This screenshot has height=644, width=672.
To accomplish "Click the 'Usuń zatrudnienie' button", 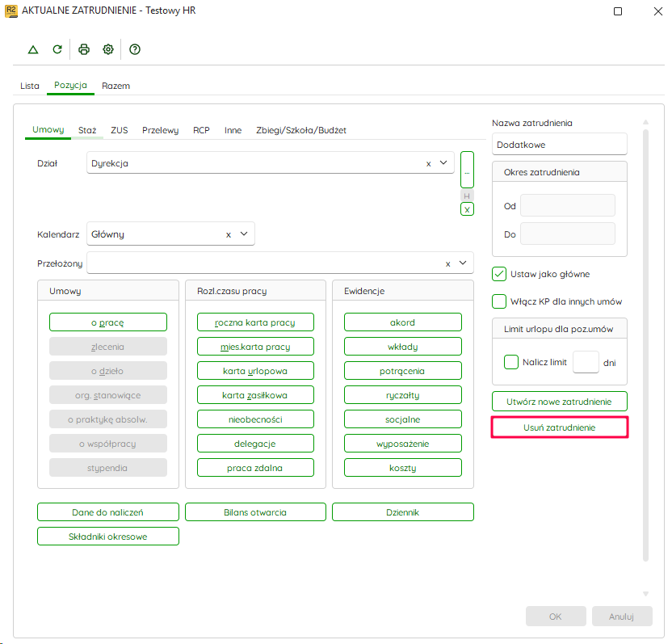I will 559,427.
